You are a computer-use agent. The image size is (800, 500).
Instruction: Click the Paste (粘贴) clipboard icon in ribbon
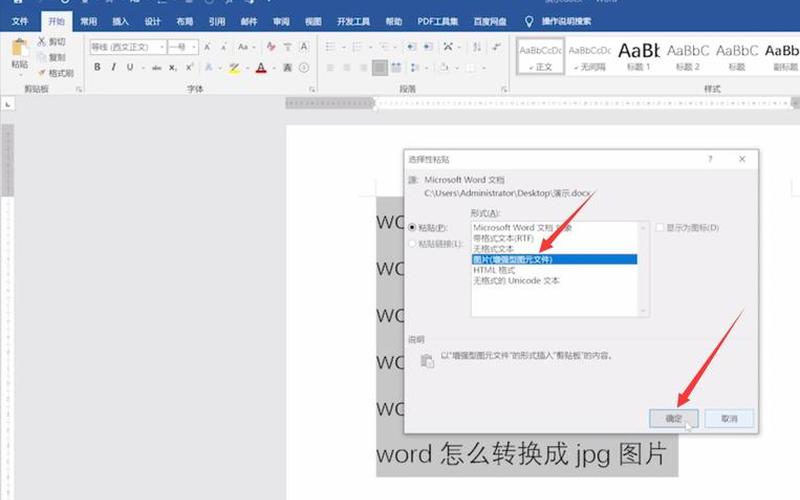(19, 47)
